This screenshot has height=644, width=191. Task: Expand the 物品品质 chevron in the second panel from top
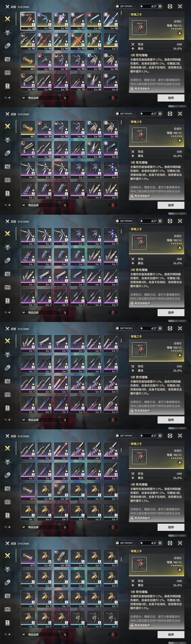coord(24,205)
